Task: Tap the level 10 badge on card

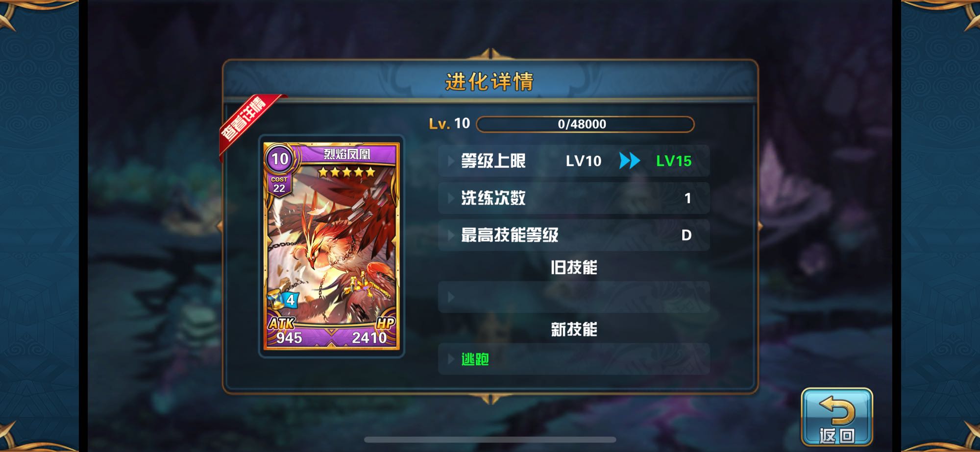Action: [x=280, y=159]
